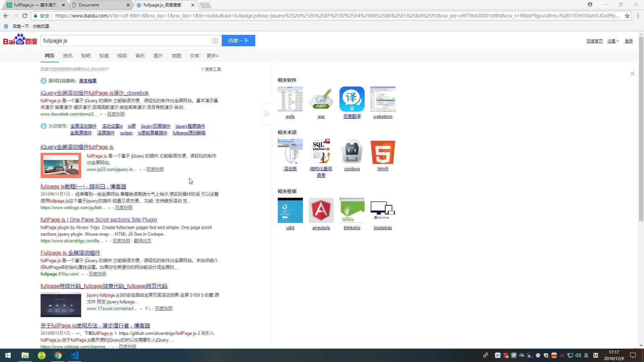Image resolution: width=644 pixels, height=362 pixels.
Task: Open the uikit framework icon
Action: point(290,210)
